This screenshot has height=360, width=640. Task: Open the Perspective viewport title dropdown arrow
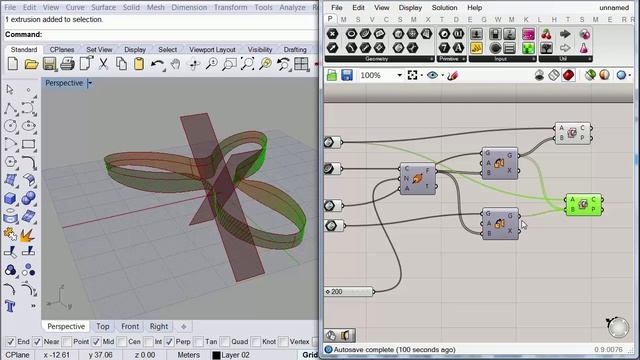tap(90, 83)
